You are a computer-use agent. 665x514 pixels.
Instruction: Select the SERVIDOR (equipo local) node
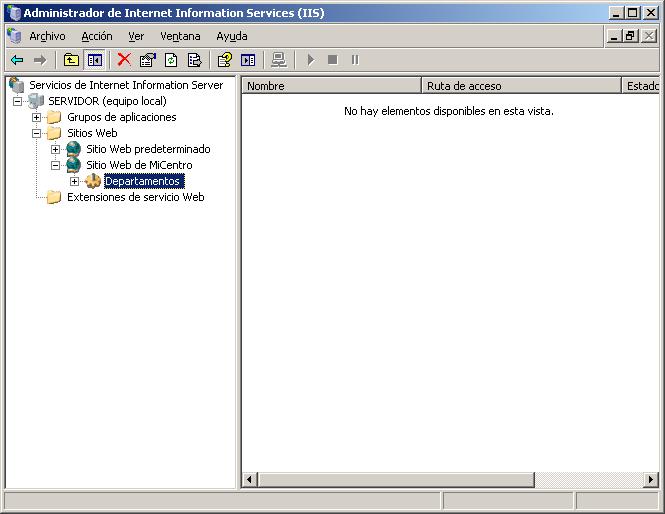(107, 101)
